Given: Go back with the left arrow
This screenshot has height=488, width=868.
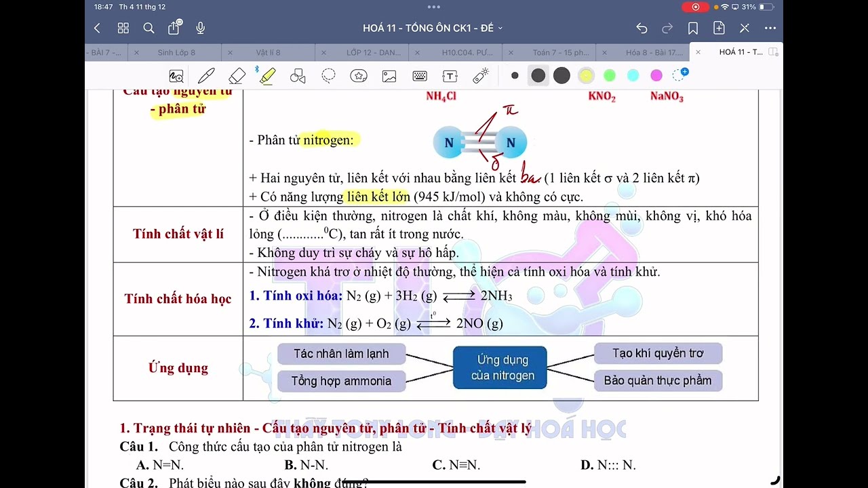Looking at the screenshot, I should [97, 28].
